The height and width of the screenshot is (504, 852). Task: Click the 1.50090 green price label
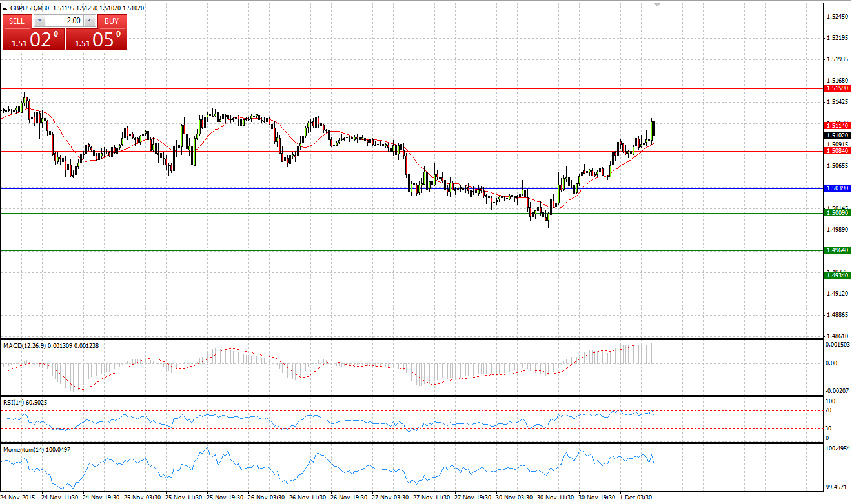click(838, 212)
